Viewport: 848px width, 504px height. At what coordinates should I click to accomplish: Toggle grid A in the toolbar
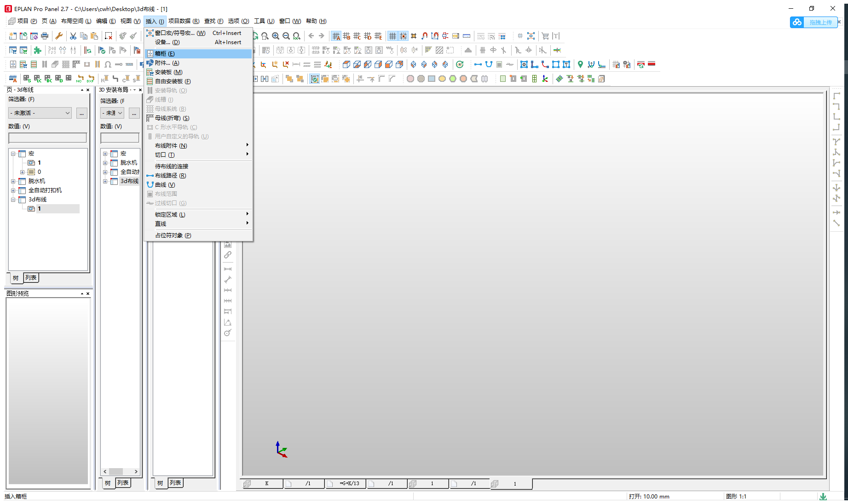point(336,36)
